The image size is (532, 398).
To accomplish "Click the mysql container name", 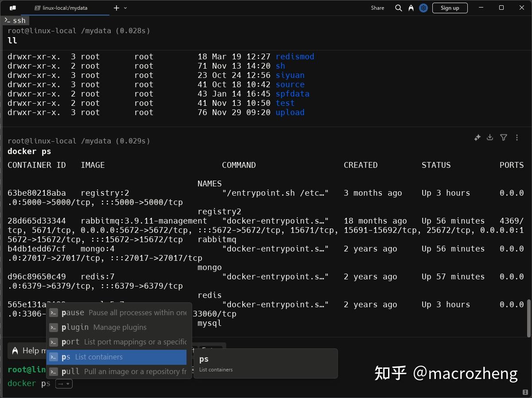I will [x=210, y=323].
